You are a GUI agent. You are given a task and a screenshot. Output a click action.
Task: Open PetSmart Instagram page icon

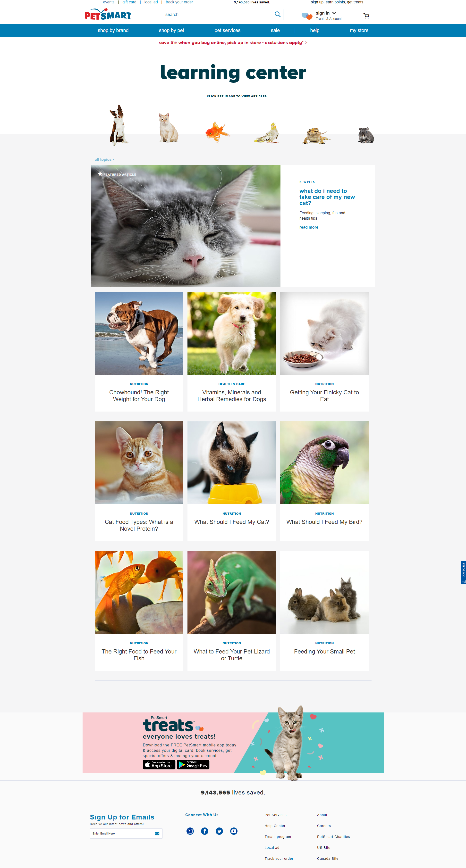[190, 831]
